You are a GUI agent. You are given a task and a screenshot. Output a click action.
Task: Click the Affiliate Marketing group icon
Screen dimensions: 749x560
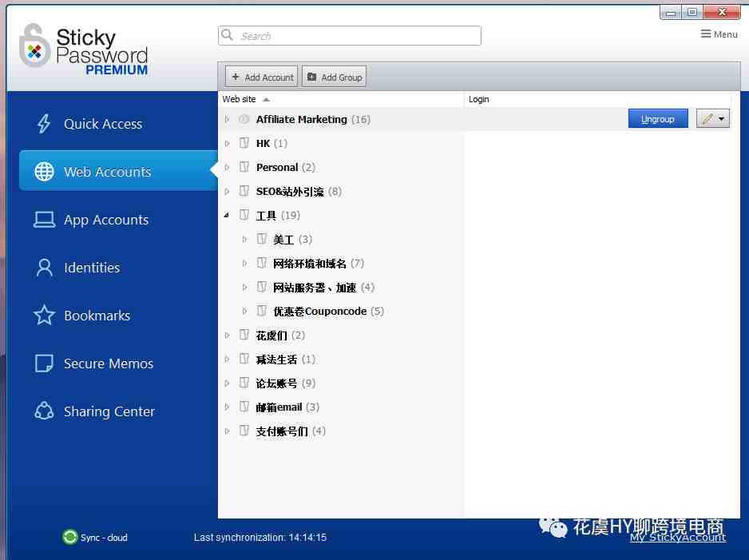pos(244,119)
